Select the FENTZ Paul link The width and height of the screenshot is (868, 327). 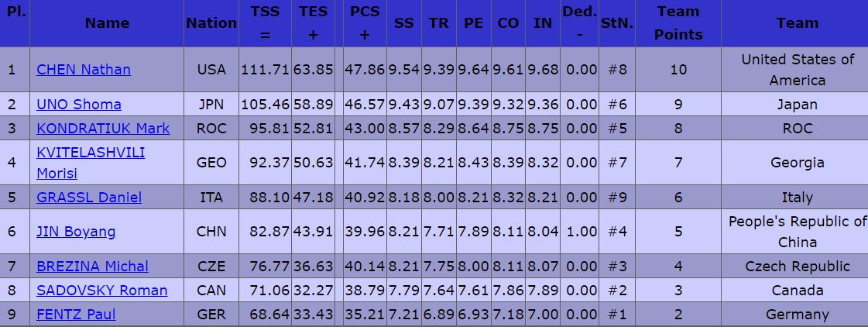[x=76, y=314]
